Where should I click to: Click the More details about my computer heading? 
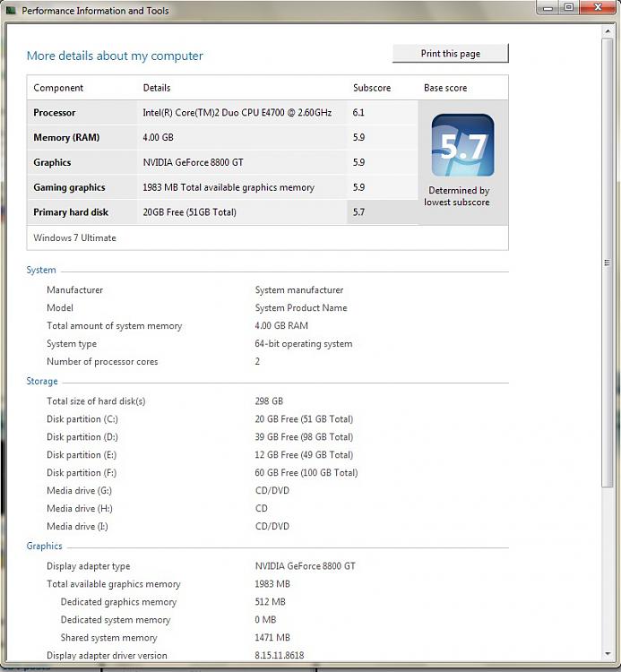point(115,56)
